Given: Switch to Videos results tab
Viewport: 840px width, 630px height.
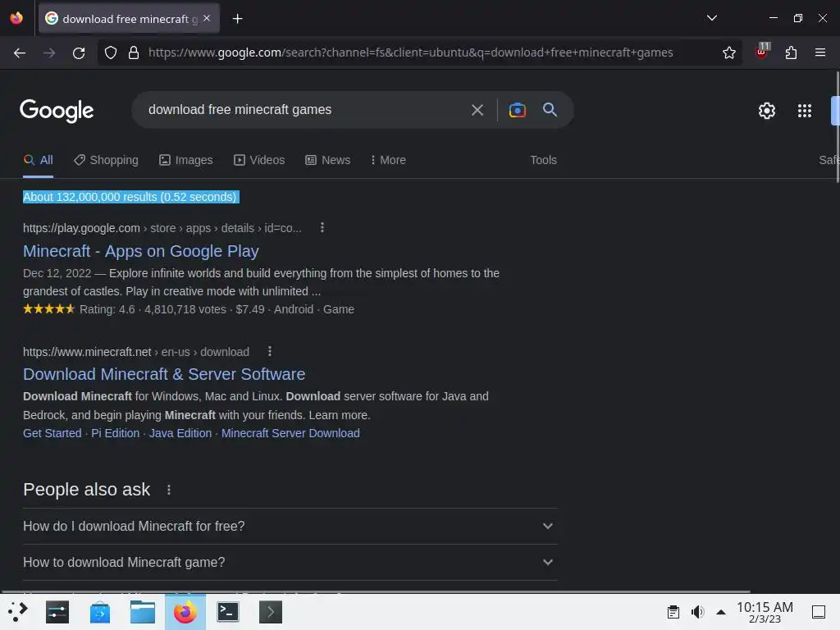Looking at the screenshot, I should coord(259,160).
